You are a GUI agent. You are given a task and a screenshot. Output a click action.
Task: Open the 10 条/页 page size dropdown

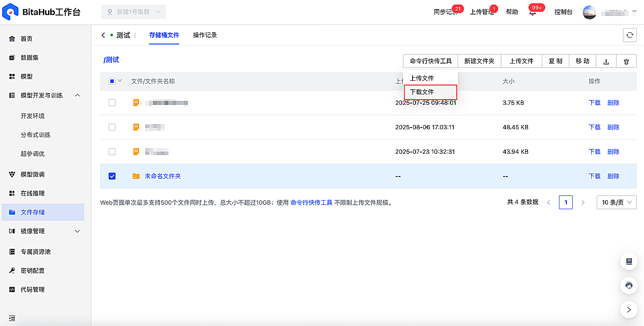(x=617, y=202)
